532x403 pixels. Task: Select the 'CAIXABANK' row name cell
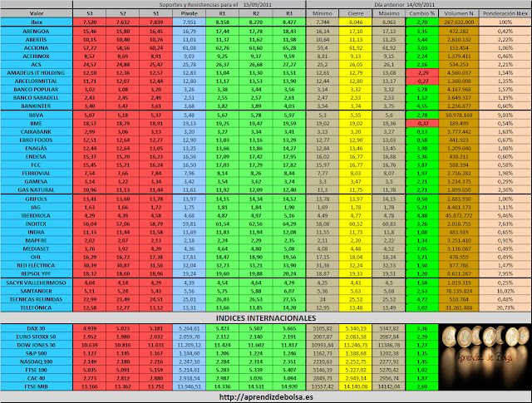[37, 131]
